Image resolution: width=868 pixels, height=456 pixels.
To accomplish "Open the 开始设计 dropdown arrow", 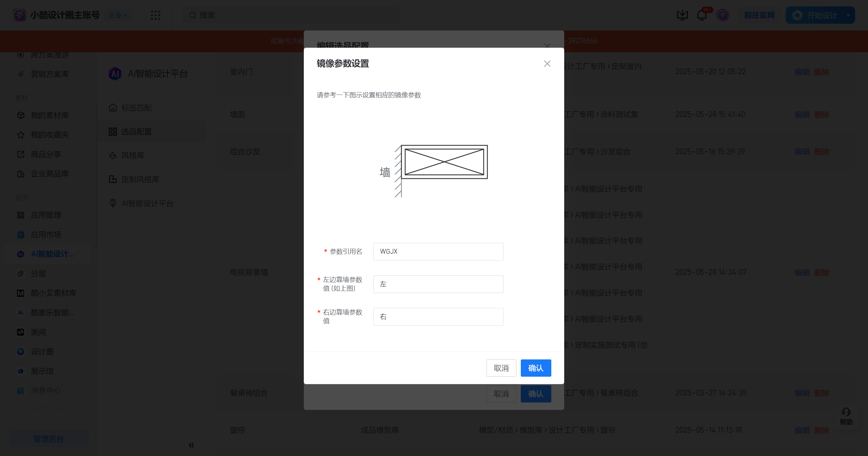I will pos(848,15).
